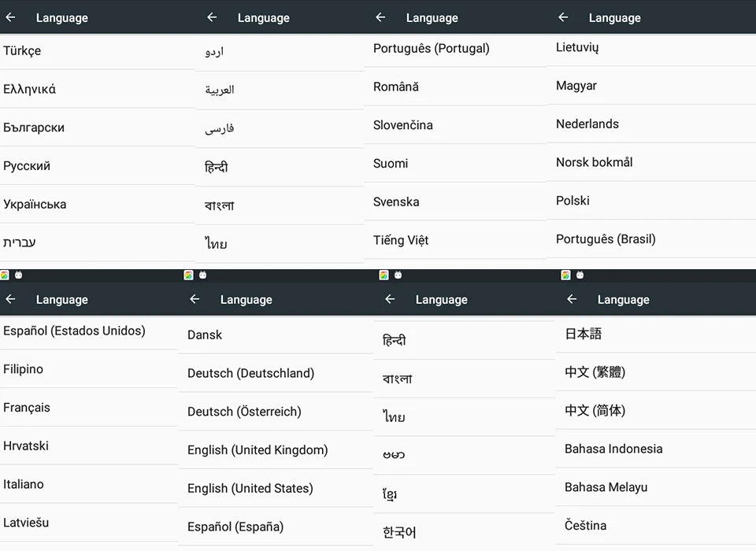Tap back arrow above the 日本語 list
The image size is (756, 551).
tap(572, 299)
